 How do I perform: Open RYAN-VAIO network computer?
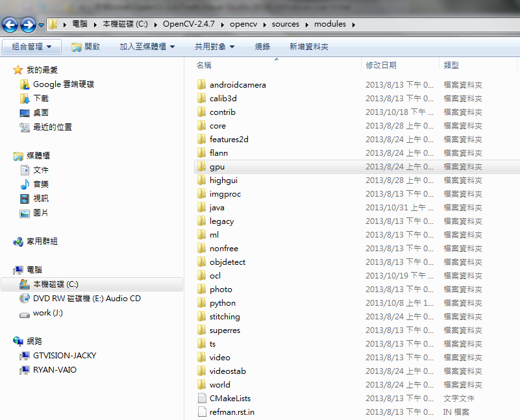[48, 370]
